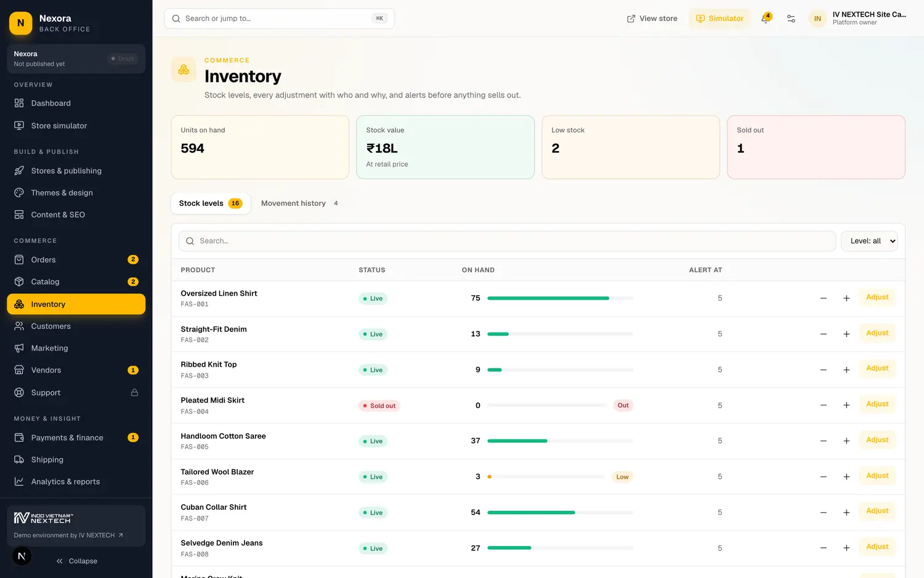Adjust stock for Oversized Linen Shirt
This screenshot has width=924, height=578.
(x=877, y=298)
